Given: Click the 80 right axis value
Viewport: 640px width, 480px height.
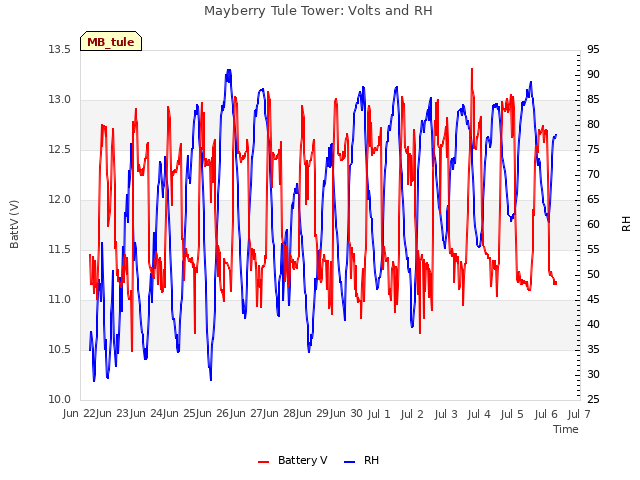Looking at the screenshot, I should tap(593, 124).
